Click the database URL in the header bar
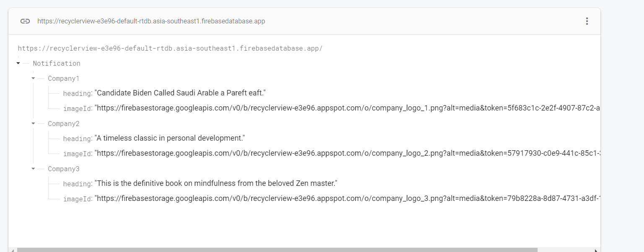The height and width of the screenshot is (252, 644). (151, 21)
